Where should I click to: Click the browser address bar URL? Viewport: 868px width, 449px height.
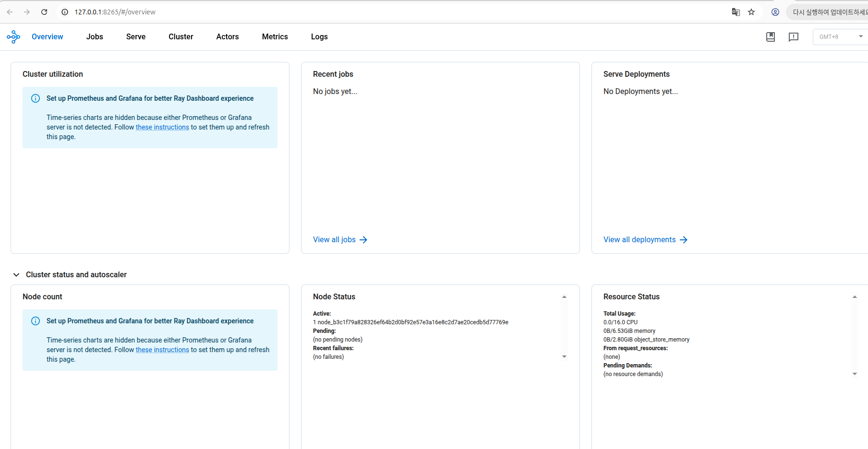point(115,12)
